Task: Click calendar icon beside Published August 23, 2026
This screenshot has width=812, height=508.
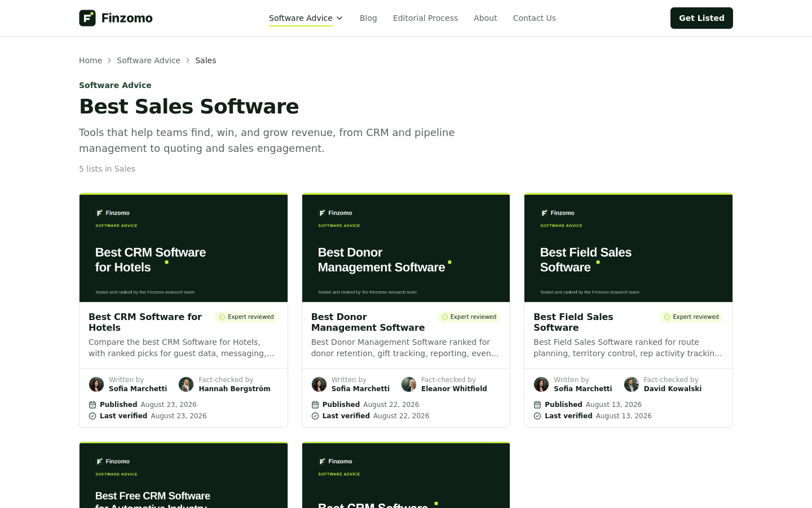Action: [x=92, y=405]
